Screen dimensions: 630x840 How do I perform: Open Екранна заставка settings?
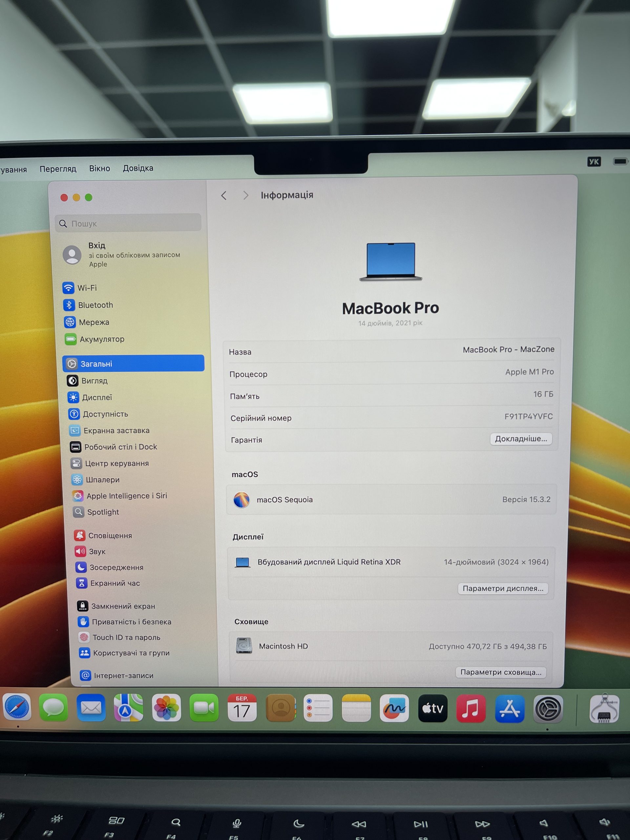pos(109,430)
